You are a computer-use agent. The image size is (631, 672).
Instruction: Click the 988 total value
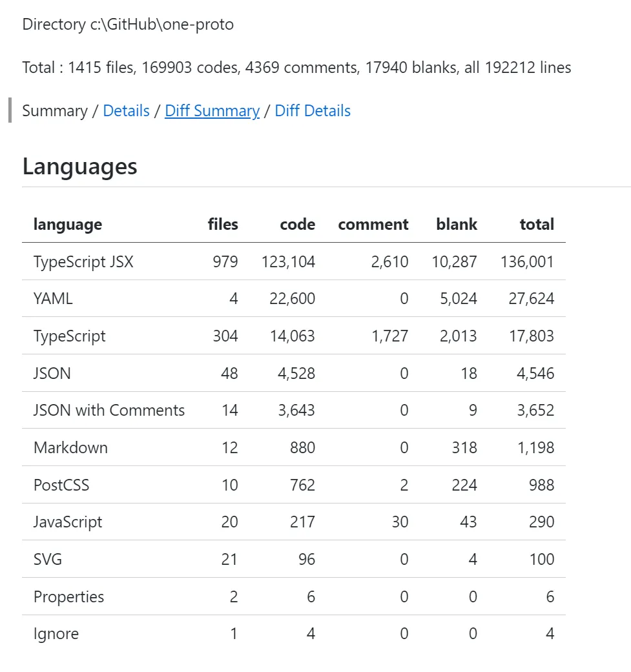tap(542, 485)
